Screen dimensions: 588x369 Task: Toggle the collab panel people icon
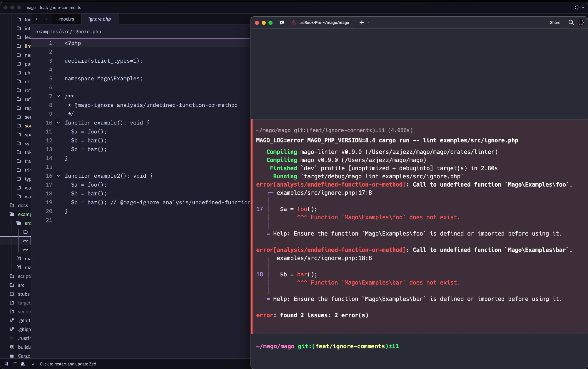pyautogui.click(x=23, y=364)
